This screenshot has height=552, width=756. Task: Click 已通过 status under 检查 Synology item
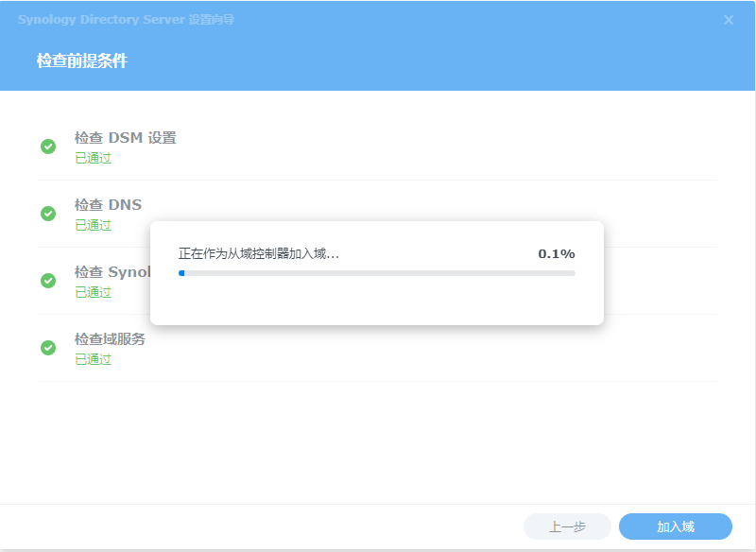(93, 292)
